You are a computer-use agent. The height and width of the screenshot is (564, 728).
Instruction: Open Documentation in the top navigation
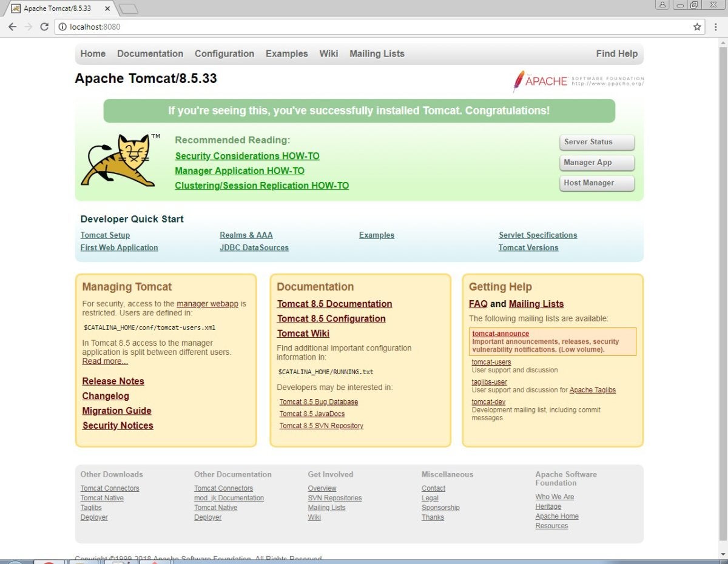point(150,53)
